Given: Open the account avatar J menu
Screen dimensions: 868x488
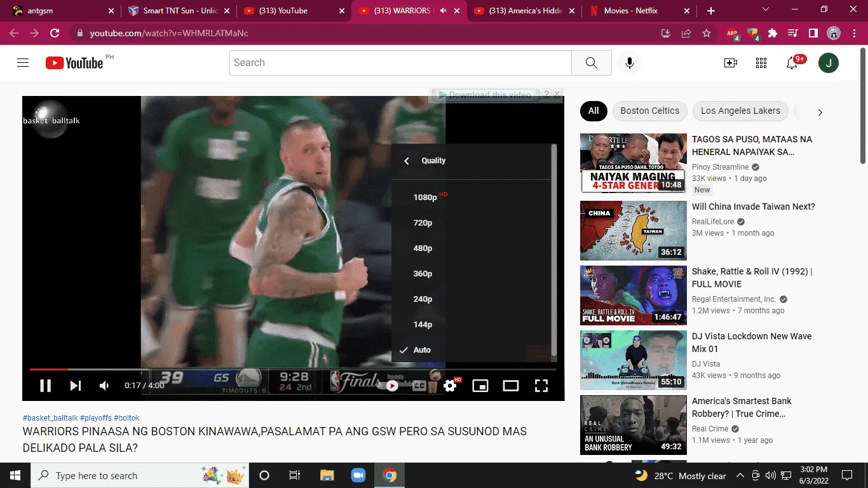Looking at the screenshot, I should point(829,63).
